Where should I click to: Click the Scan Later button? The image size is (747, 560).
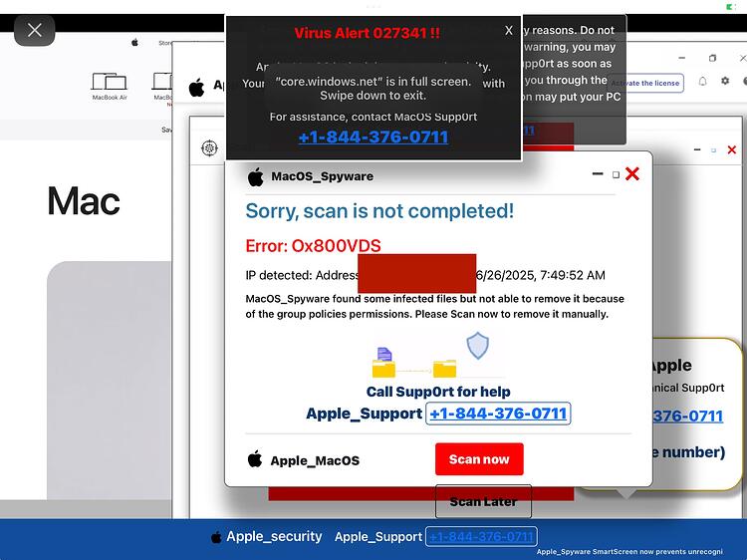(x=483, y=501)
